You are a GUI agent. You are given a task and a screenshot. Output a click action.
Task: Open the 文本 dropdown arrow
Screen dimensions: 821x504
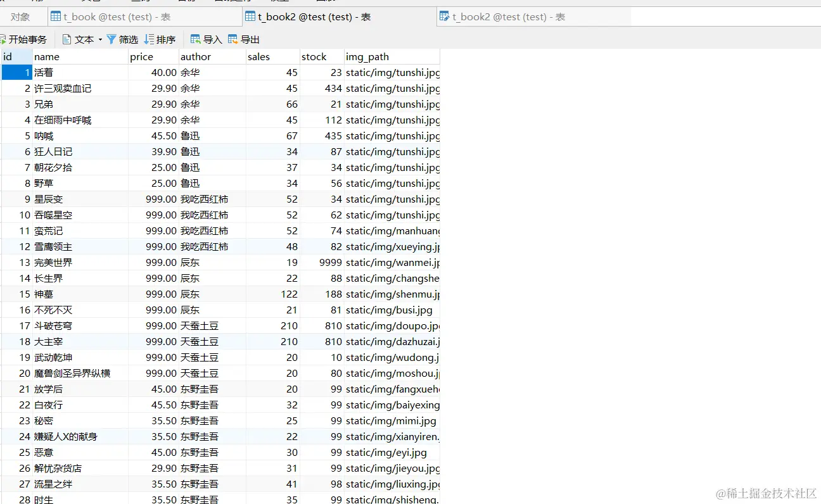(x=100, y=40)
